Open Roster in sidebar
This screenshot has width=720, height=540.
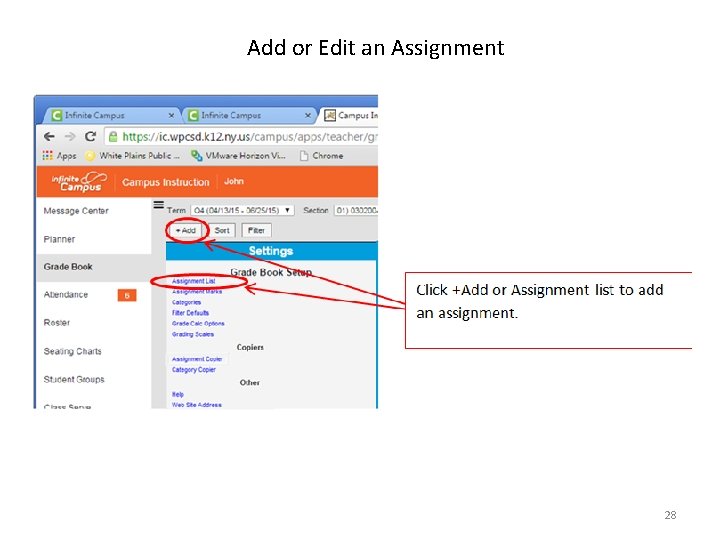coord(57,323)
